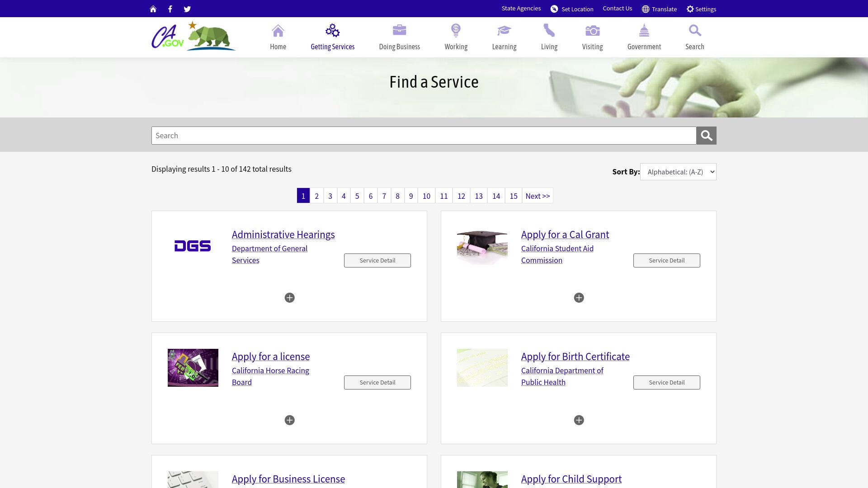Click the Set Location compass icon
Screen dimensions: 868x488
pos(554,9)
